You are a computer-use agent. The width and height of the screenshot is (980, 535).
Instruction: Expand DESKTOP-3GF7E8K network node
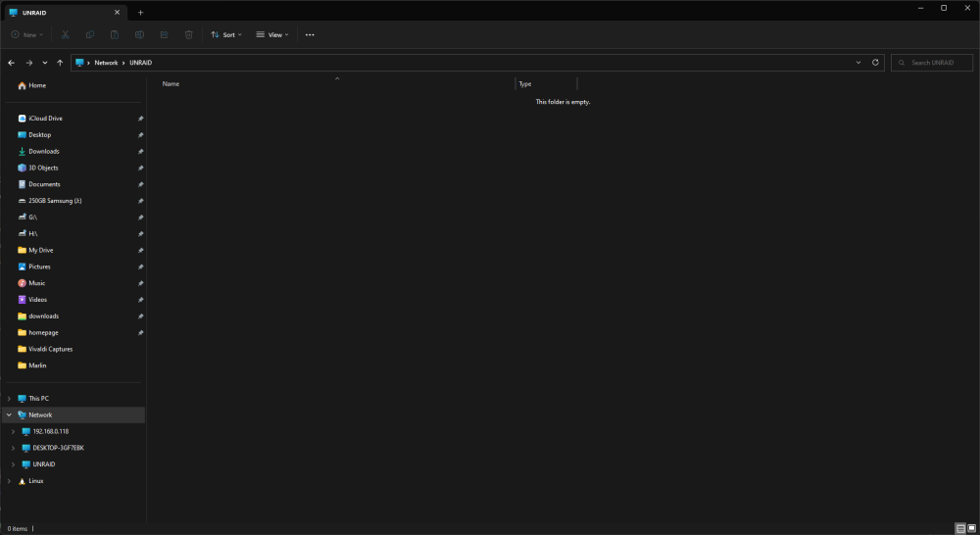point(13,448)
